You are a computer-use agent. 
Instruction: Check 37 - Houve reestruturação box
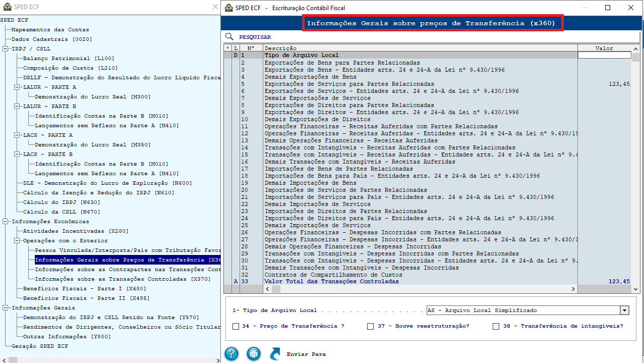(370, 326)
